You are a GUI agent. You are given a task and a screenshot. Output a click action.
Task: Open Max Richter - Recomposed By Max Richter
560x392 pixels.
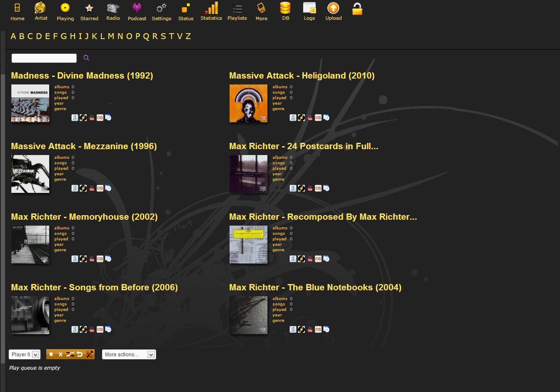(x=323, y=217)
